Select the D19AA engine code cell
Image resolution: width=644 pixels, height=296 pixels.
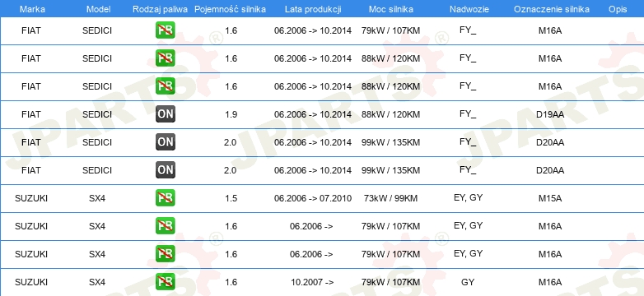(x=550, y=114)
